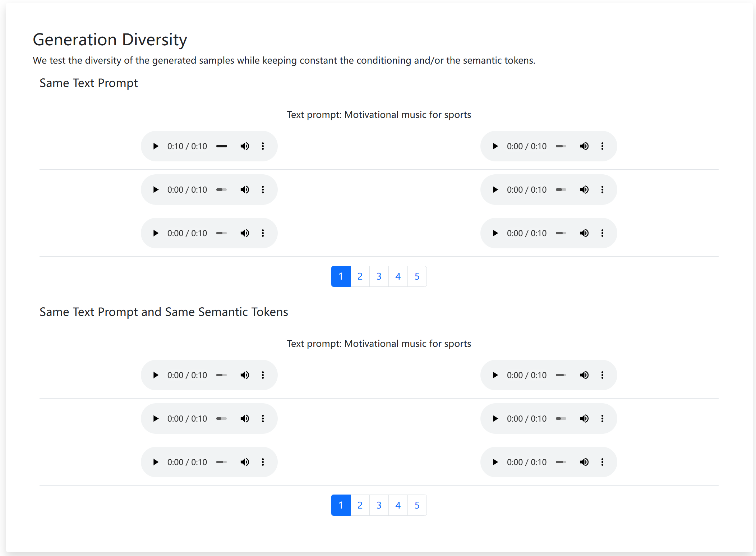756x556 pixels.
Task: Click page 4 in the lower pagination bar
Action: coord(398,505)
